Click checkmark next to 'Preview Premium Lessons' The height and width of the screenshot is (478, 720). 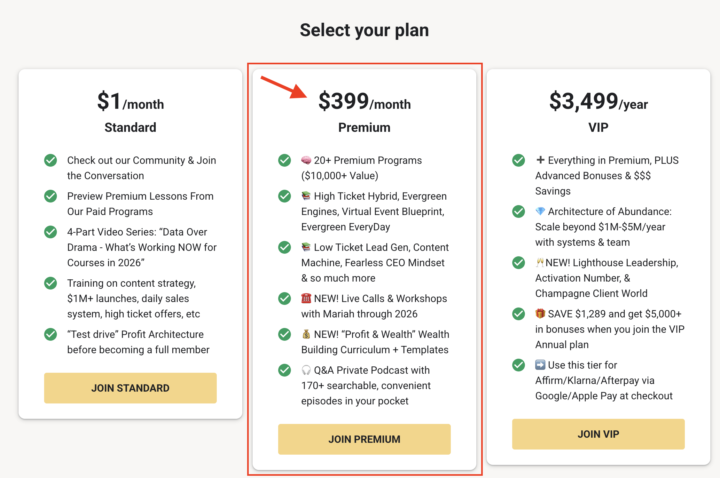[x=51, y=196]
